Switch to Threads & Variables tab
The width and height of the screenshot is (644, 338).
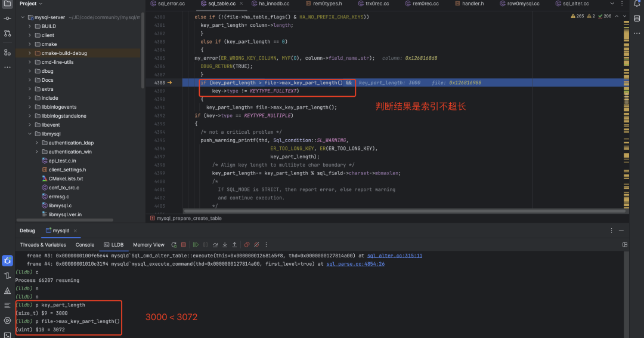pos(43,245)
